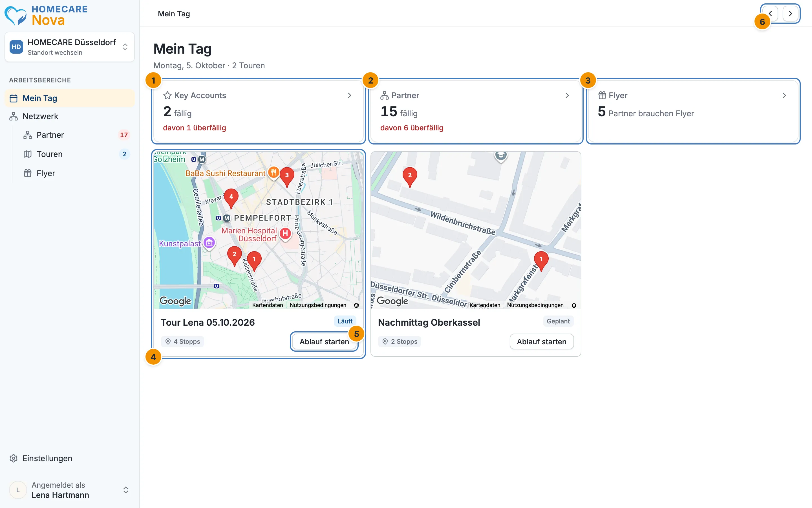This screenshot has width=812, height=508.
Task: Open Einstellungen settings
Action: 69,458
